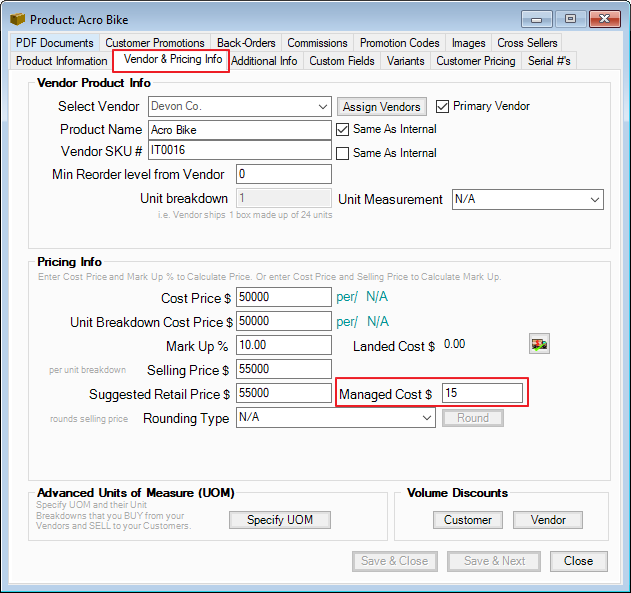Select the Custom Fields tab

342,61
